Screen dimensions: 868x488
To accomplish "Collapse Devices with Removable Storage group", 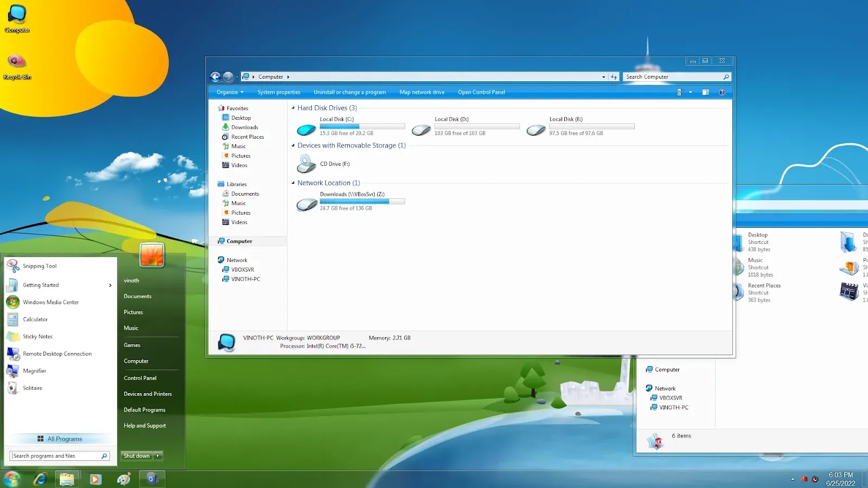I will [293, 145].
